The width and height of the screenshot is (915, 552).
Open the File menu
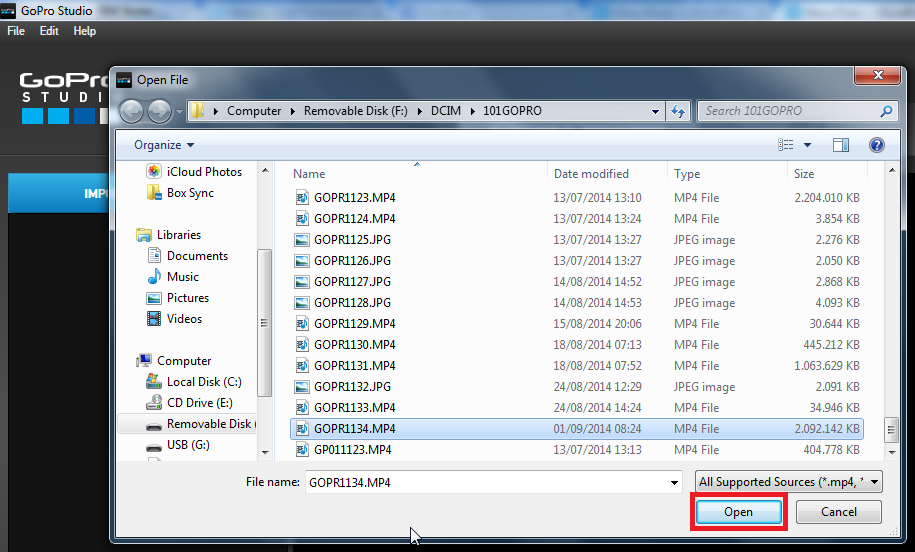[16, 31]
